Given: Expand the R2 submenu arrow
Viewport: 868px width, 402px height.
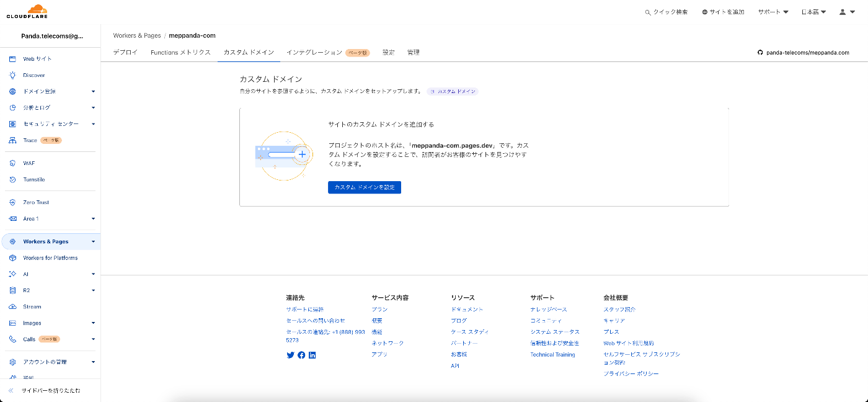Looking at the screenshot, I should tap(93, 290).
